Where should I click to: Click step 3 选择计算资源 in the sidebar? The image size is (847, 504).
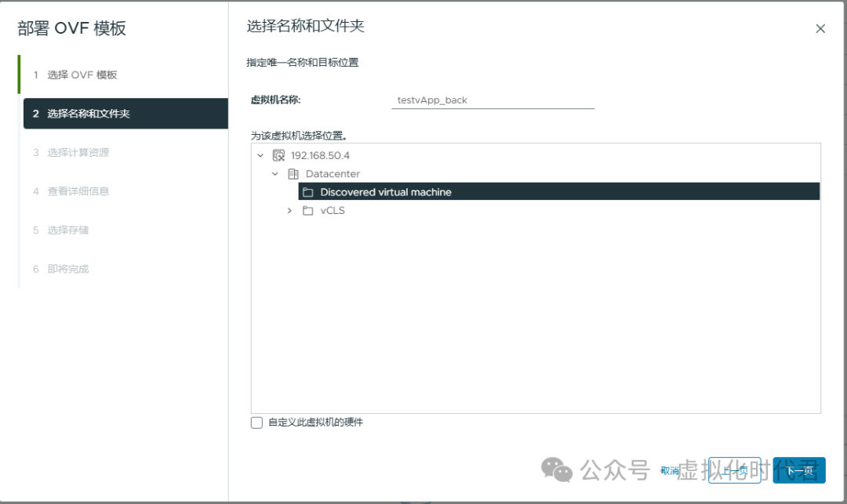[78, 151]
